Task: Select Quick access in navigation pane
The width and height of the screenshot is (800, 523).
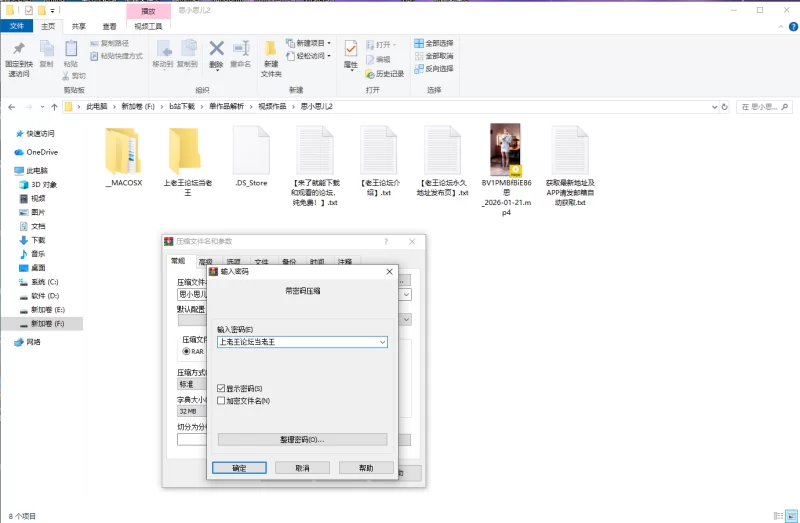Action: (x=40, y=134)
